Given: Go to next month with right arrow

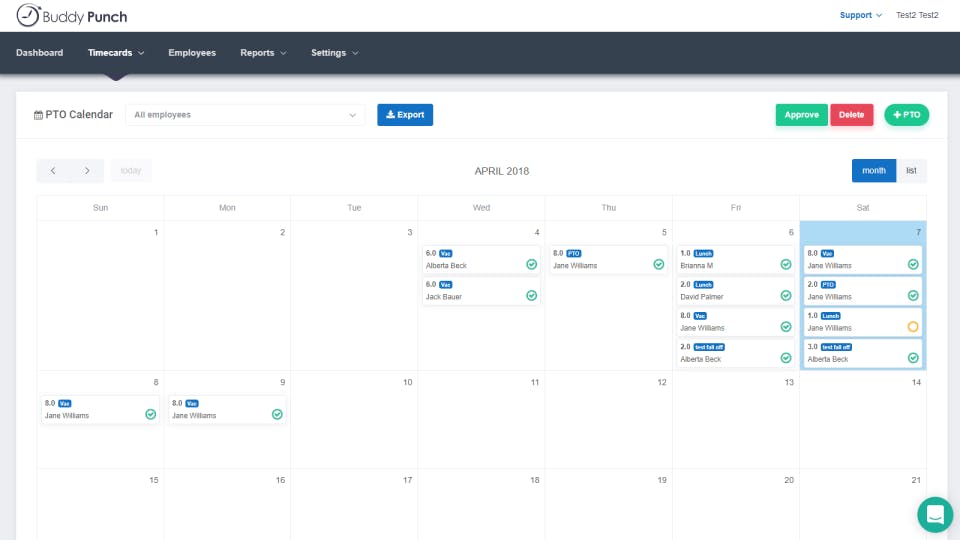Looking at the screenshot, I should pyautogui.click(x=87, y=171).
